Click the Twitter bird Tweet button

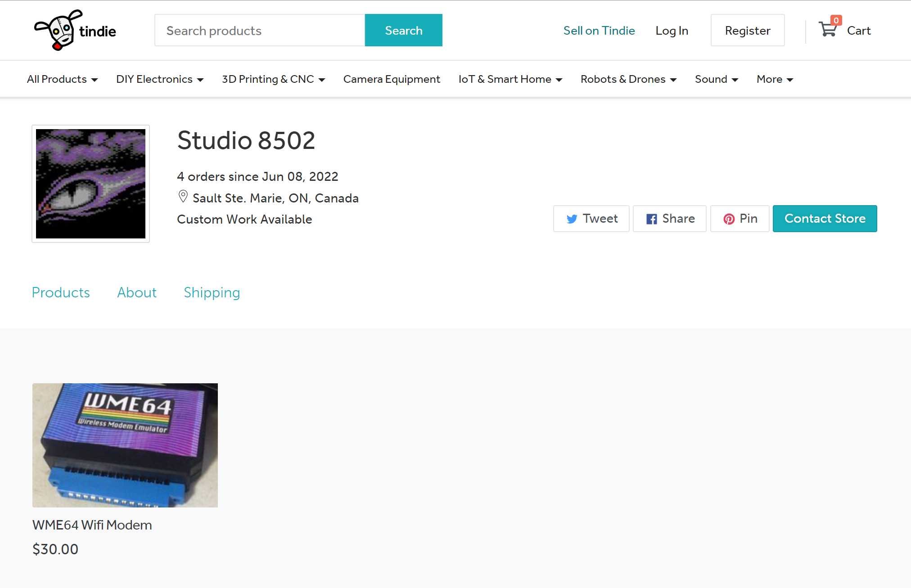[x=591, y=219]
